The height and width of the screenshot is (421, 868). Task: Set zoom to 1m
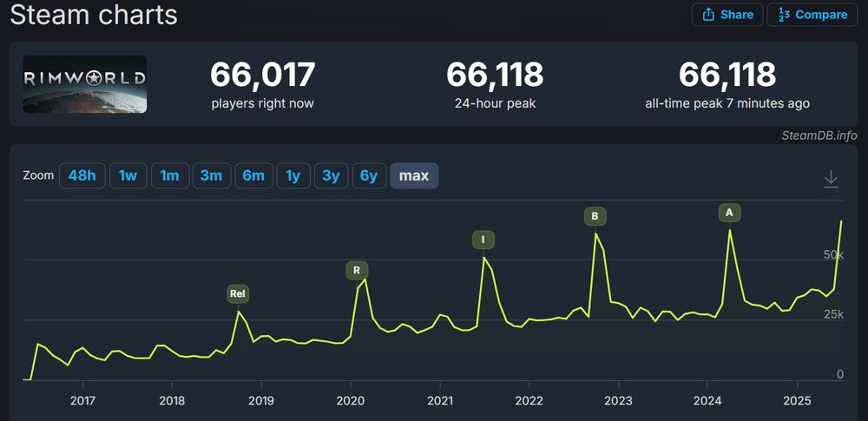(x=170, y=176)
